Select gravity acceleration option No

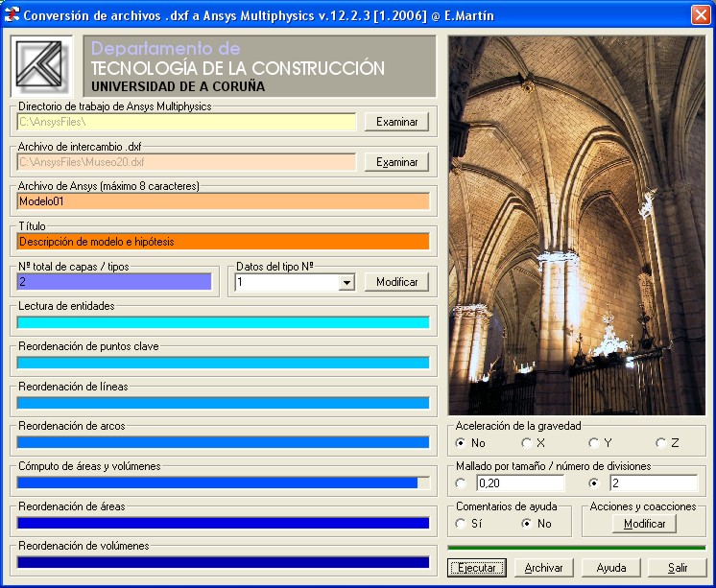462,443
